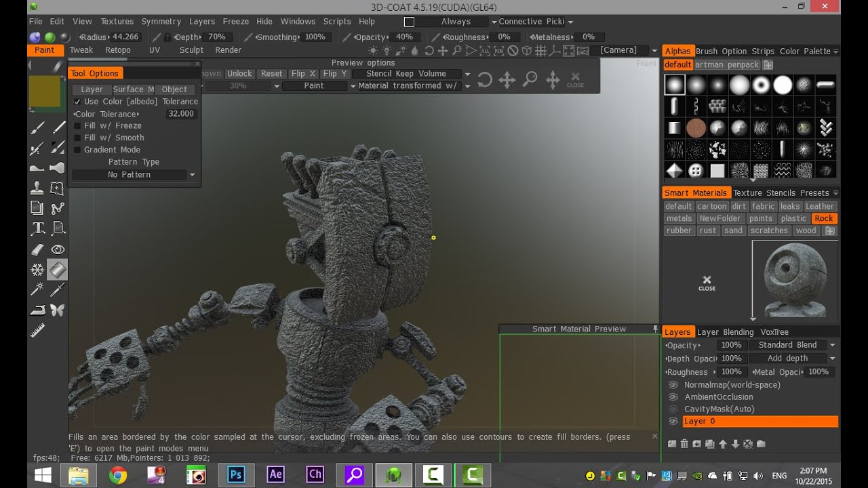
Task: Open the Add depth dropdown
Action: click(x=793, y=359)
